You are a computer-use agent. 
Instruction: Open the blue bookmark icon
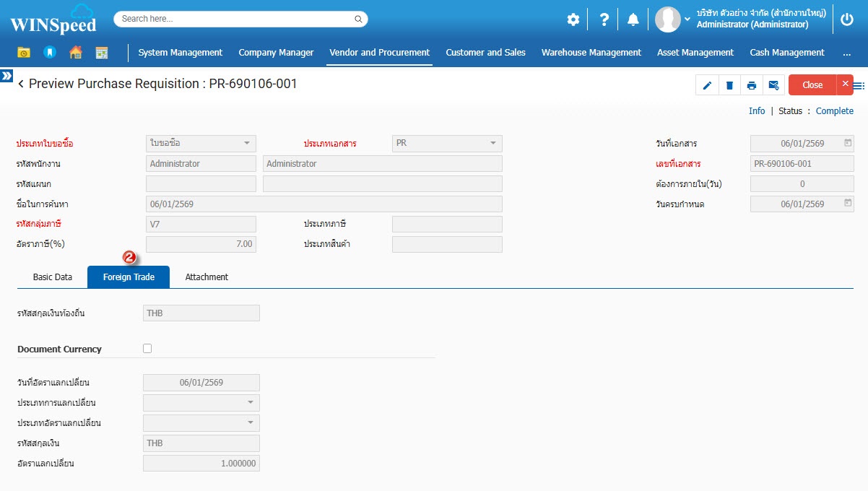(x=49, y=53)
